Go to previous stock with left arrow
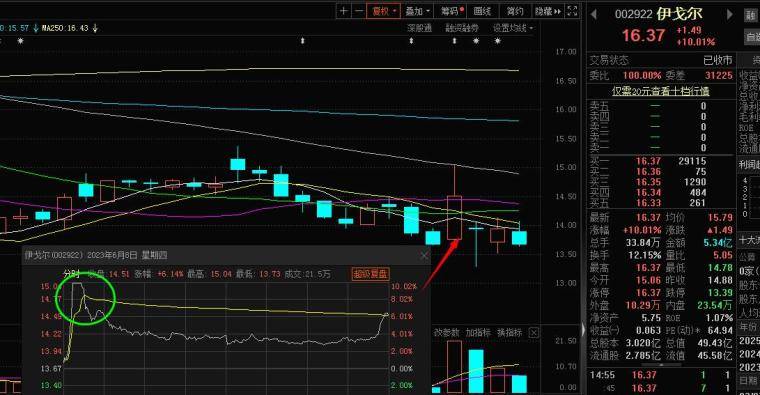The height and width of the screenshot is (395, 760). [594, 15]
